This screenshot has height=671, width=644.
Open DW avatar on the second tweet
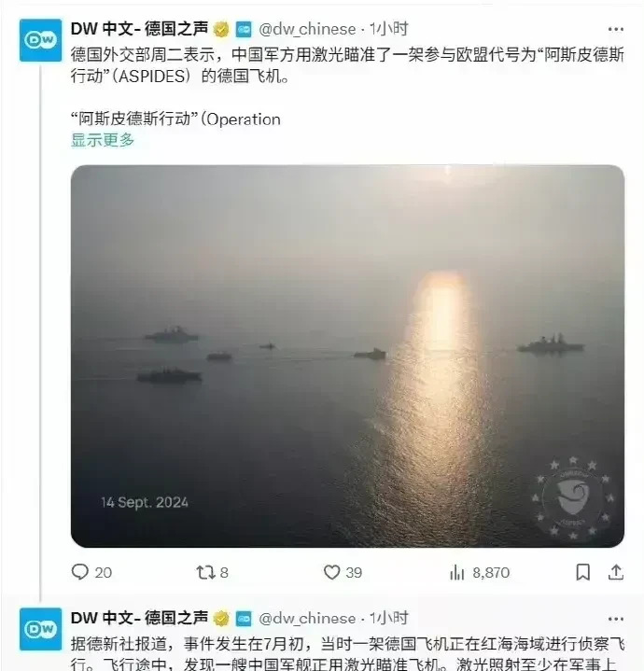point(41,629)
